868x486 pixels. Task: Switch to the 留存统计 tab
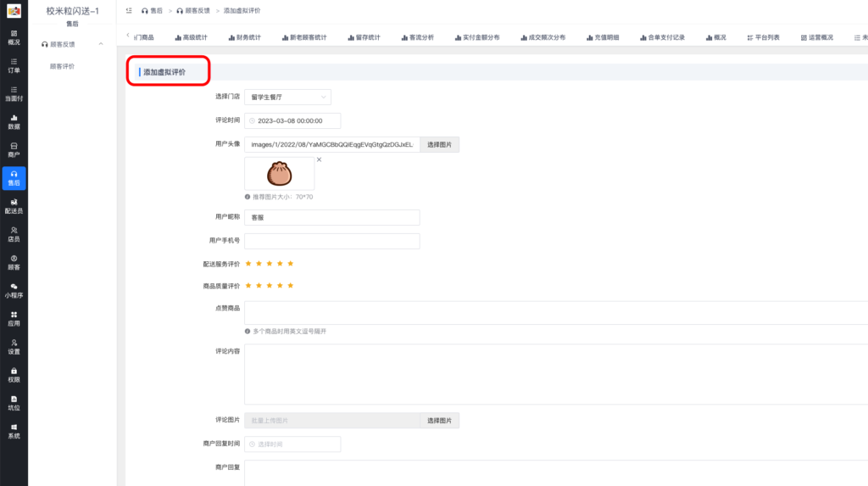click(364, 37)
